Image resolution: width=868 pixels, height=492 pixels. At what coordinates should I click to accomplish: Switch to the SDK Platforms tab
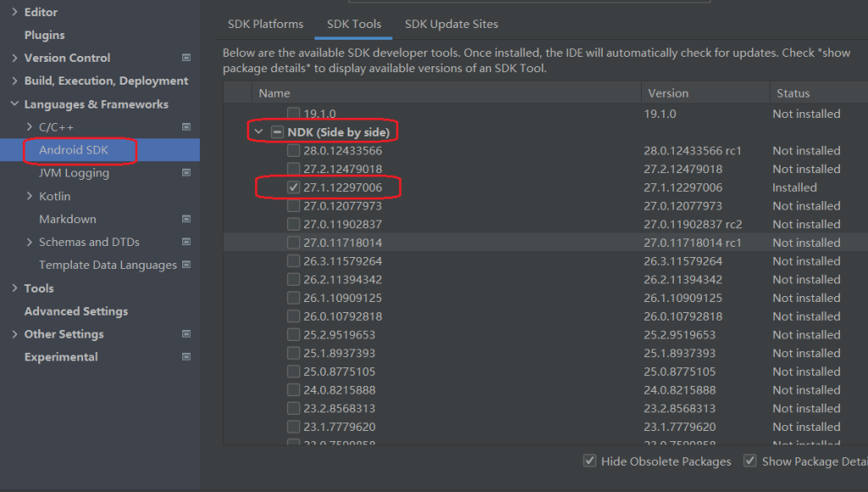265,24
